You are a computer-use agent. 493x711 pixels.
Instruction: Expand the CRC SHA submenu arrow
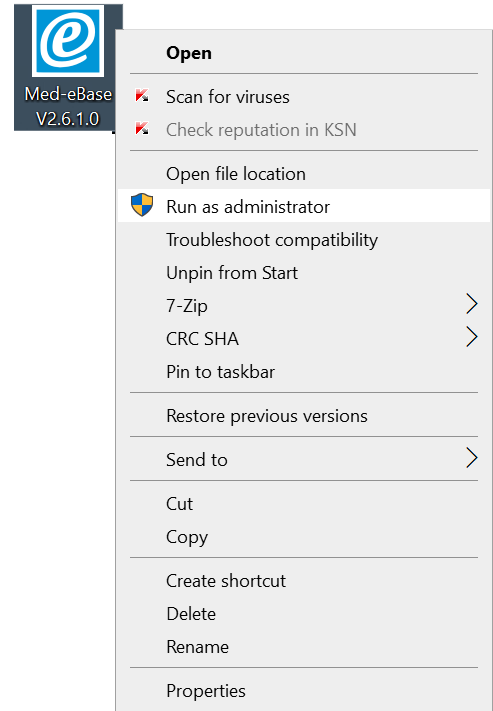point(472,337)
